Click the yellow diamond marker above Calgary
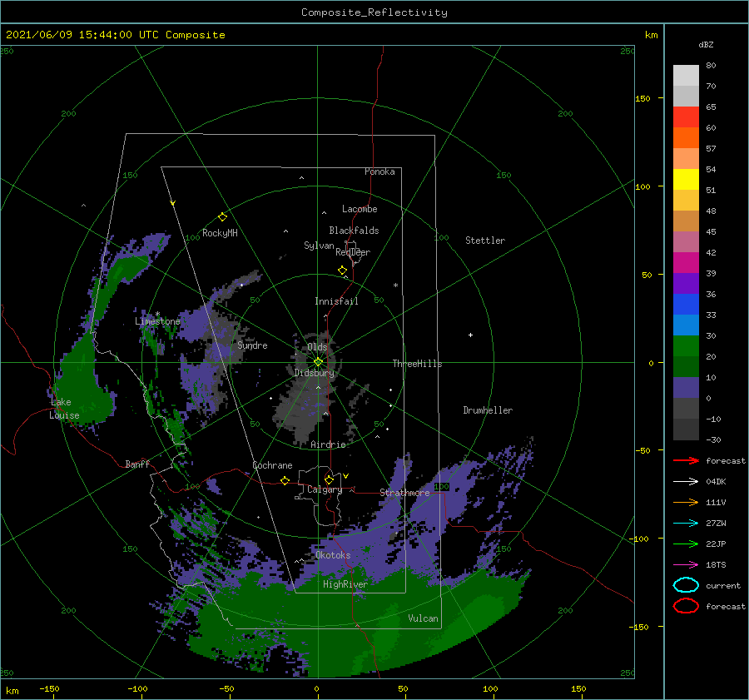 pyautogui.click(x=329, y=479)
